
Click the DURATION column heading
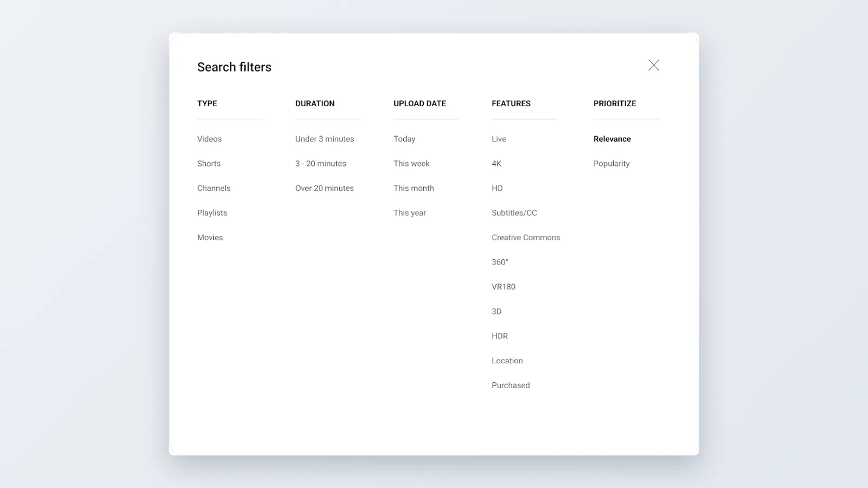[315, 104]
